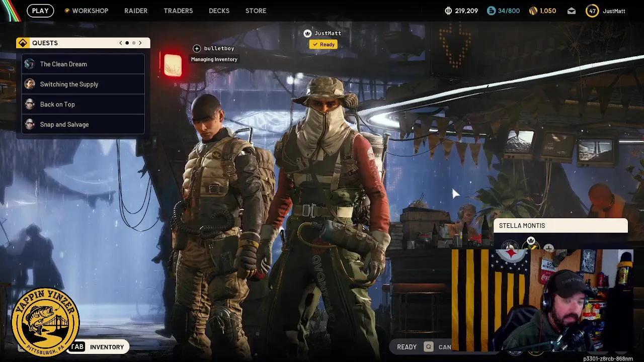Viewport: 644px width, 362px height.
Task: Select the Stella Montis map header
Action: pos(561,226)
